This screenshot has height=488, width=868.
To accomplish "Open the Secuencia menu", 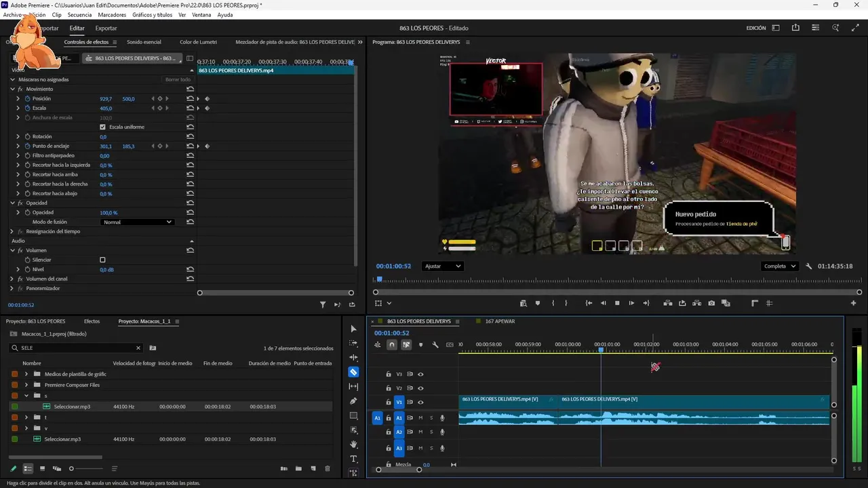I will [79, 14].
